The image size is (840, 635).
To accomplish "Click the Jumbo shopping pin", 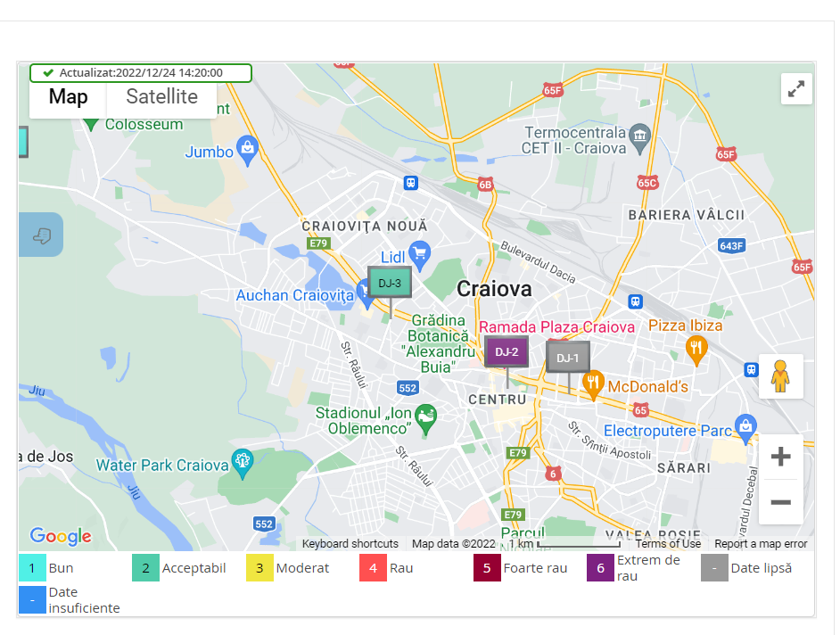I will coord(247,150).
